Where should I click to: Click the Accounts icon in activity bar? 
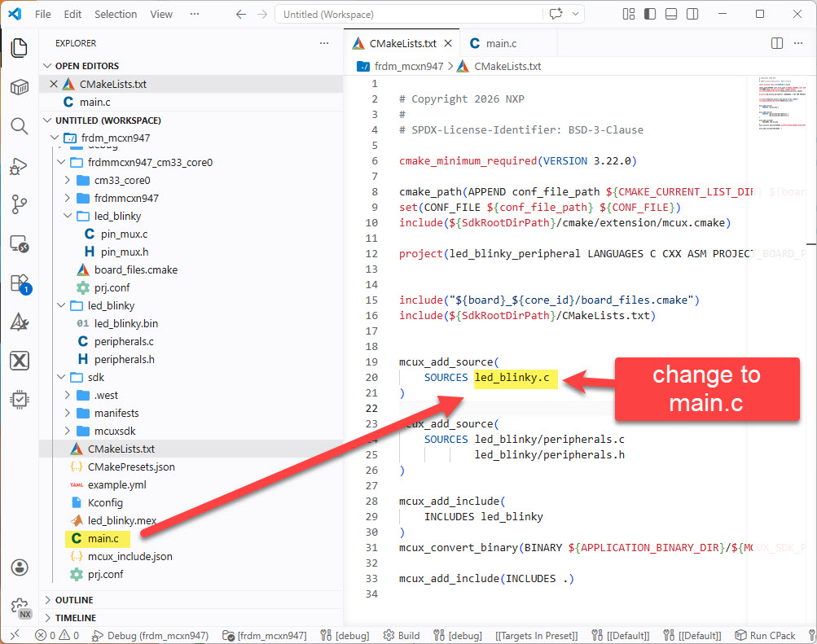click(x=19, y=567)
